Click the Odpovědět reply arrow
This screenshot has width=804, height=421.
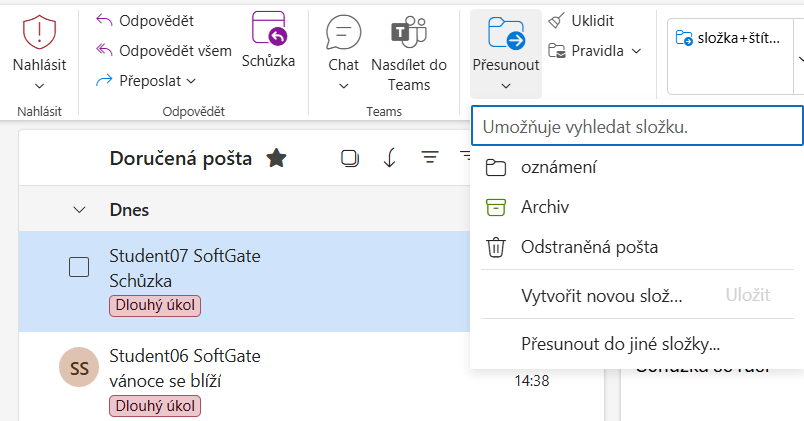click(x=105, y=21)
